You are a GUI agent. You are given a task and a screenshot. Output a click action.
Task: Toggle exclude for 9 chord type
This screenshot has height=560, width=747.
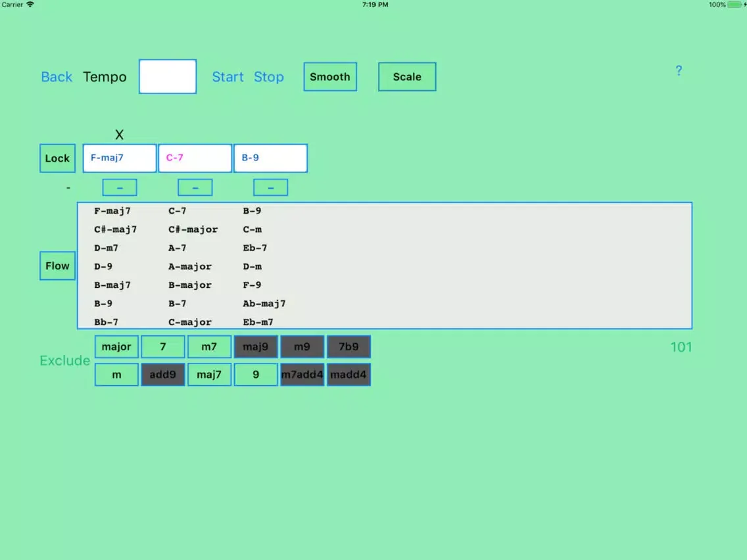(256, 375)
